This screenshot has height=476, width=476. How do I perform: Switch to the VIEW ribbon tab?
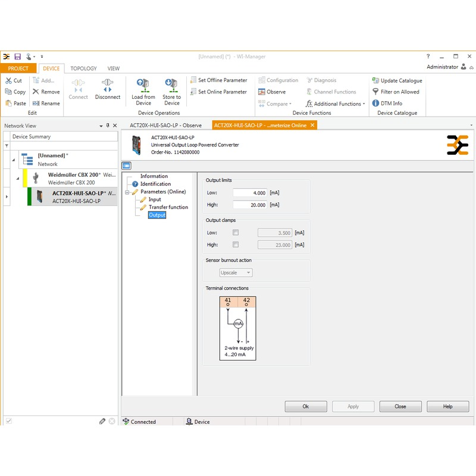113,68
